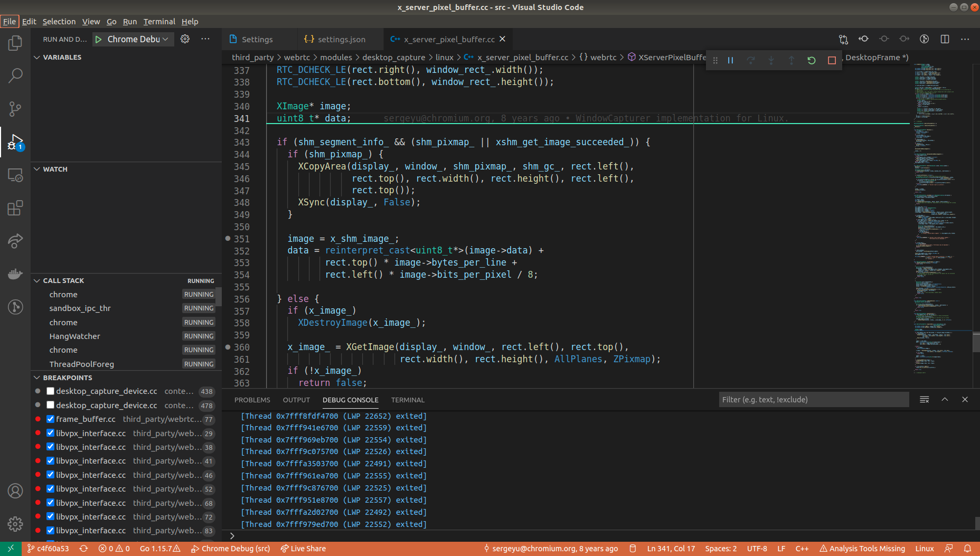
Task: Click the debug console filter field
Action: click(x=814, y=400)
